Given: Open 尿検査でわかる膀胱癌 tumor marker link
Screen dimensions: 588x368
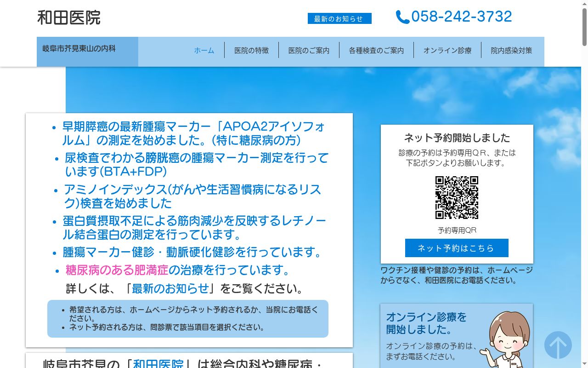Looking at the screenshot, I should pyautogui.click(x=197, y=165).
